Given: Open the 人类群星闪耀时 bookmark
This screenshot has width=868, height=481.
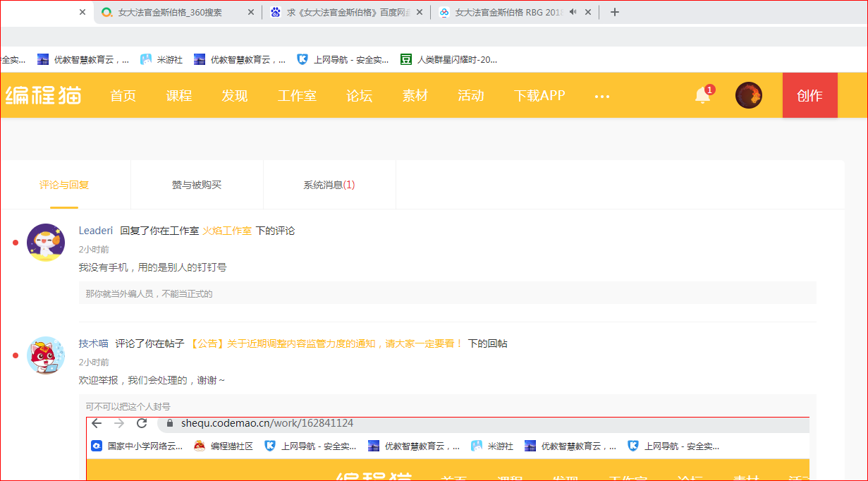Looking at the screenshot, I should [449, 60].
